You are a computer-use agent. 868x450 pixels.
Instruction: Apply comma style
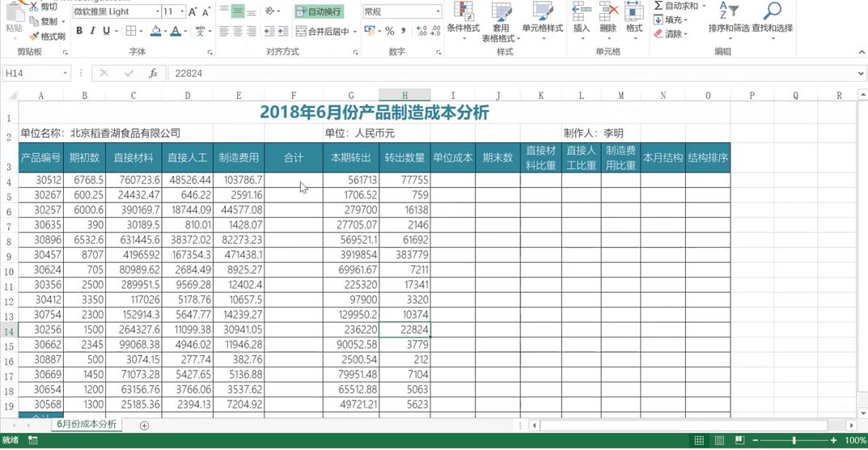tap(403, 31)
